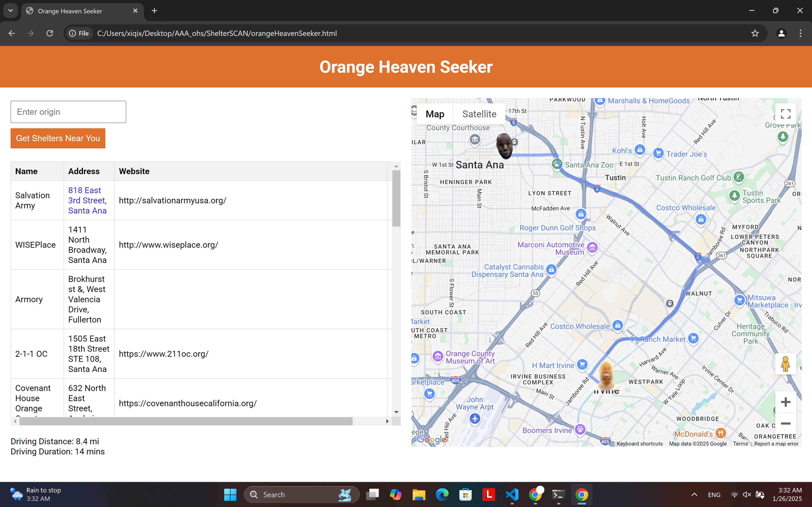Open Chrome three-dot menu
Image resolution: width=812 pixels, height=507 pixels.
[x=801, y=33]
